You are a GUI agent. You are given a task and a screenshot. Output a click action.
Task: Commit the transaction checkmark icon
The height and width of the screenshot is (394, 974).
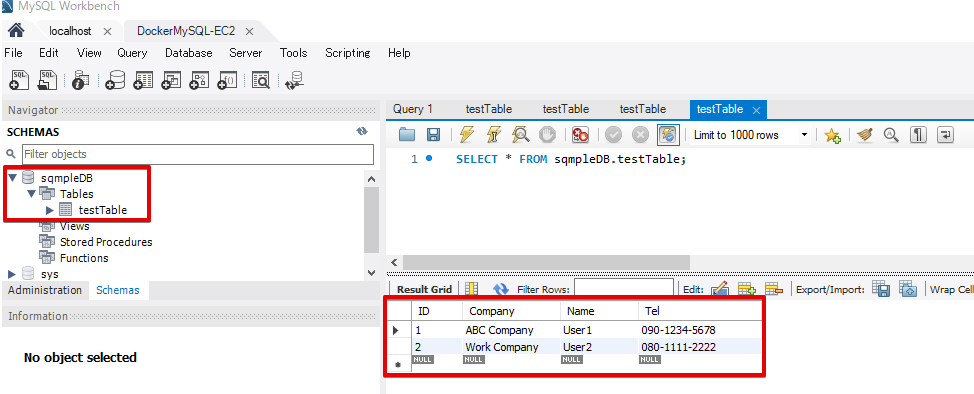(x=613, y=134)
